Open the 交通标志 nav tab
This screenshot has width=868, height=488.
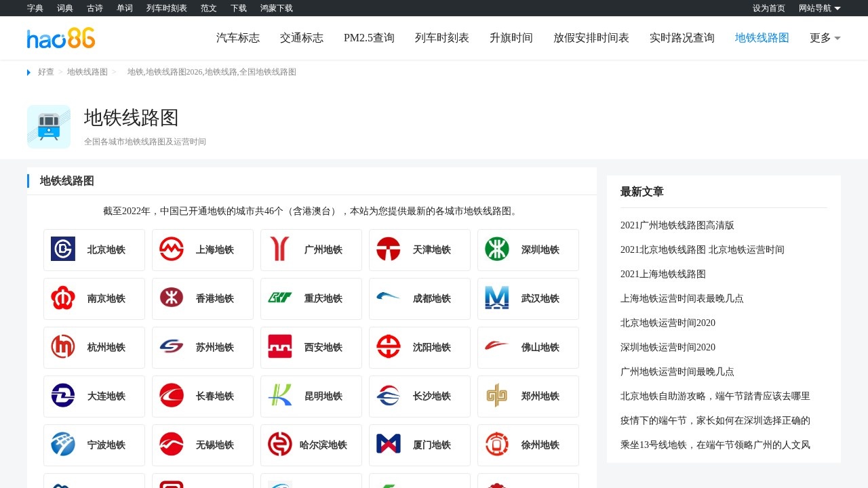point(302,38)
